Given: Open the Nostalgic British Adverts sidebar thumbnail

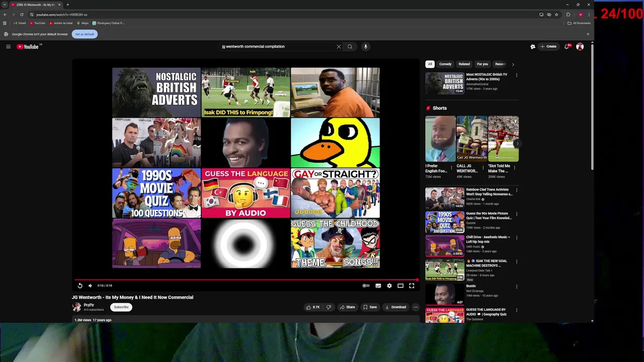Looking at the screenshot, I should (x=445, y=83).
